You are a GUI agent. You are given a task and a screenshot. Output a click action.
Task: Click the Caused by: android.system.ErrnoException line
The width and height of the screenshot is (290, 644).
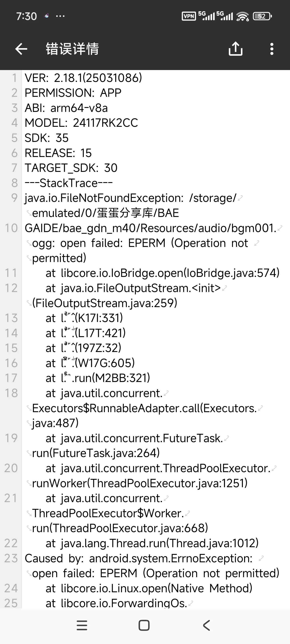(x=139, y=558)
